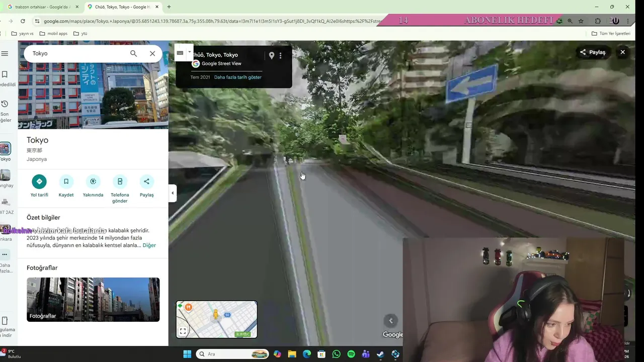The width and height of the screenshot is (644, 362).
Task: Open the Chrome extensions puzzle icon
Action: pos(598,21)
